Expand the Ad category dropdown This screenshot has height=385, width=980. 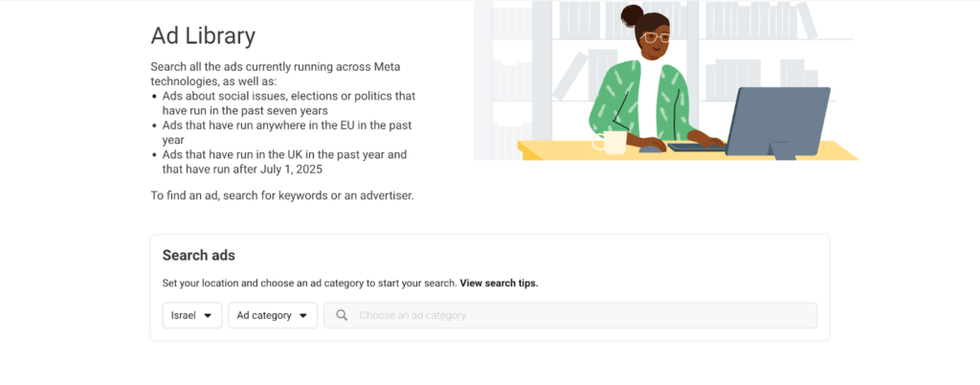point(272,315)
